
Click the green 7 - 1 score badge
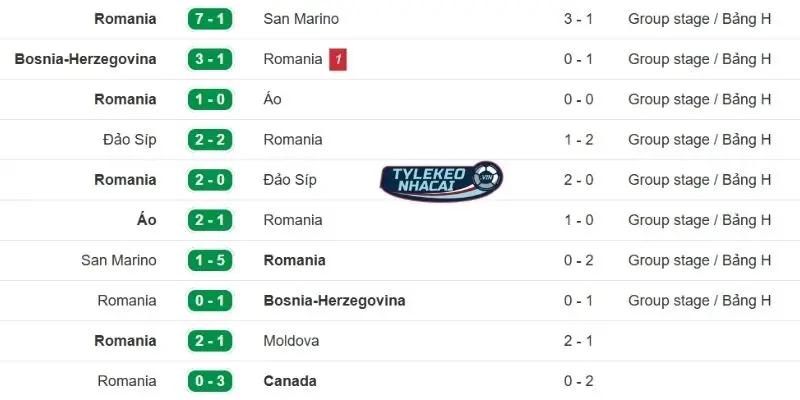point(210,19)
